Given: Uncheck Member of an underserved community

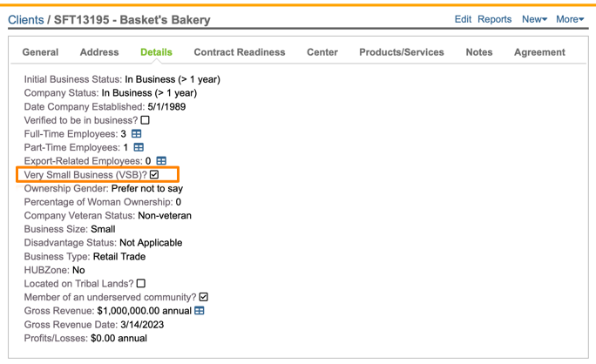Looking at the screenshot, I should coord(204,297).
